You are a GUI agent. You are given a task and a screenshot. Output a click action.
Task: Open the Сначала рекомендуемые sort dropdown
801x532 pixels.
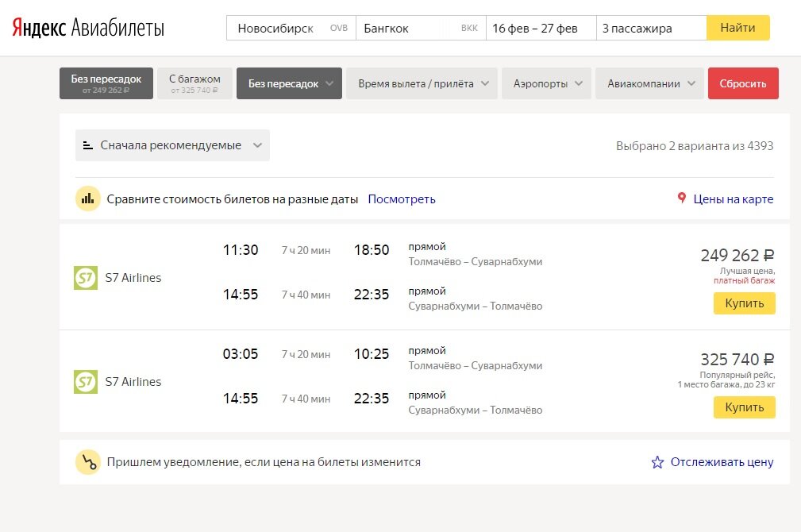172,145
